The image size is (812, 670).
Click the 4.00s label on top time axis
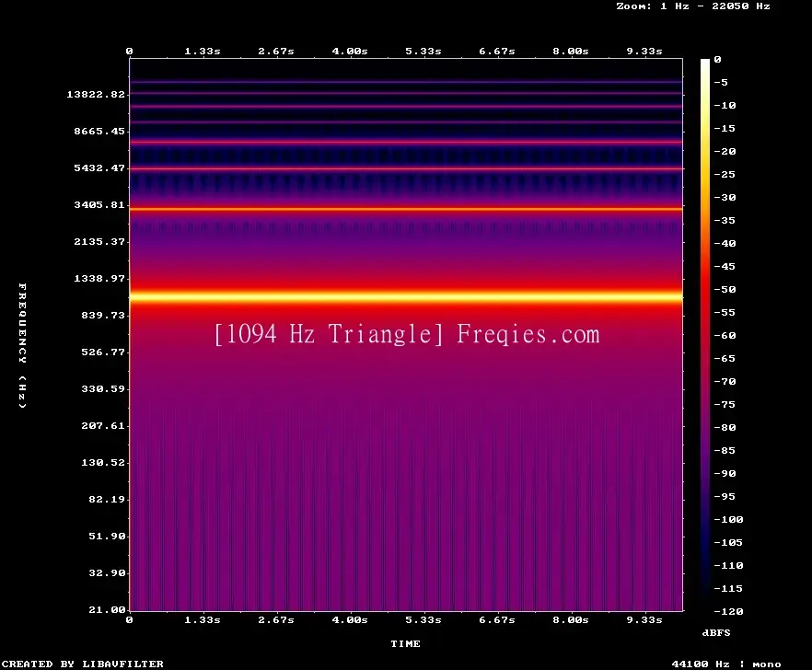[x=350, y=52]
